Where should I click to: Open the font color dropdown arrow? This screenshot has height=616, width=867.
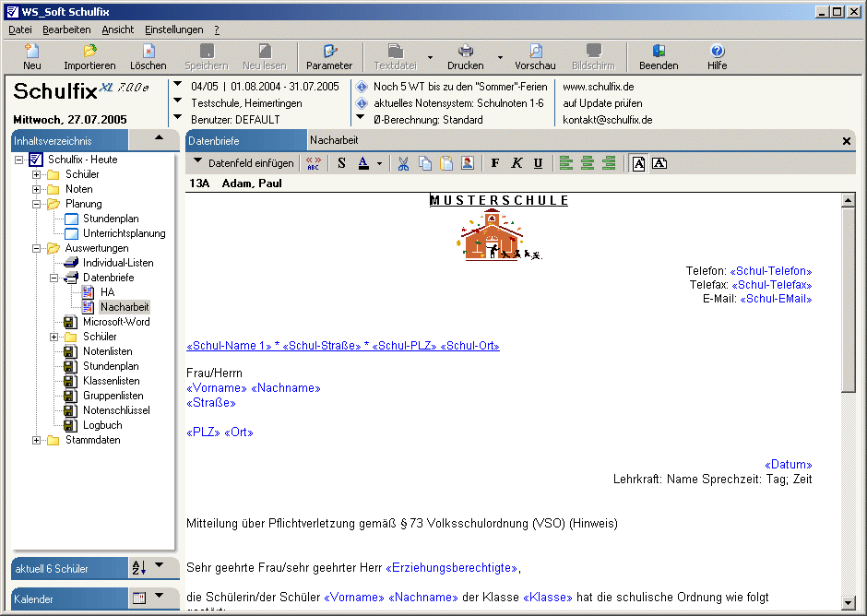[379, 163]
